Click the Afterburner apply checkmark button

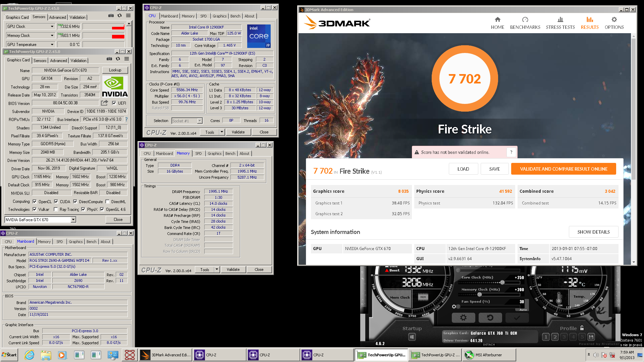517,317
